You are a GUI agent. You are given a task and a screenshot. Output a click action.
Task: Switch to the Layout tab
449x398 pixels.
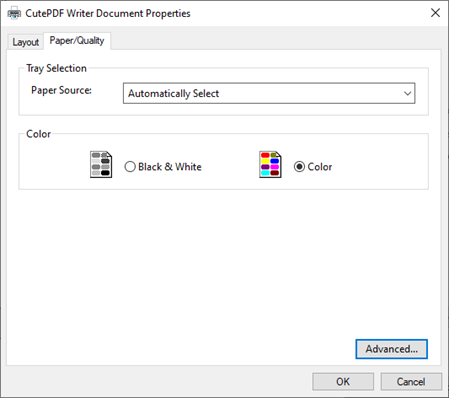(x=26, y=42)
